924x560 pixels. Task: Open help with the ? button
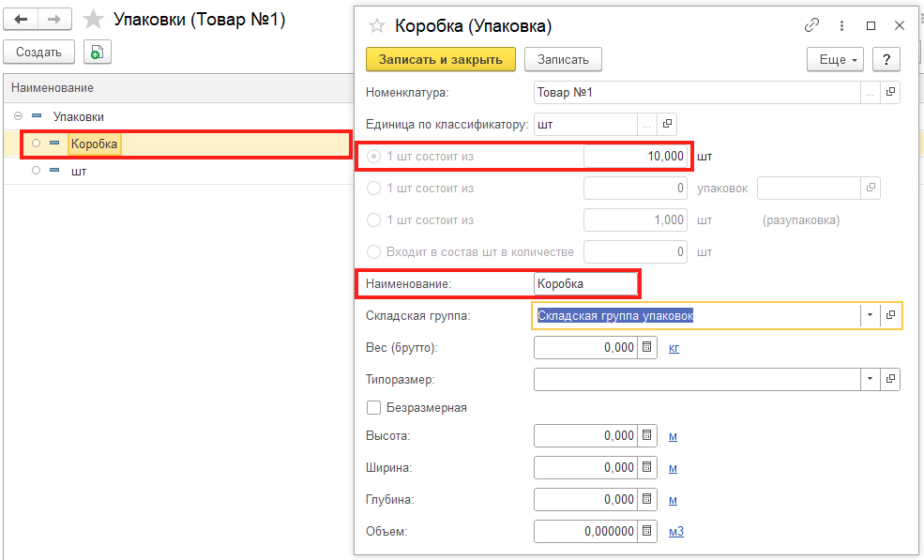pos(886,59)
